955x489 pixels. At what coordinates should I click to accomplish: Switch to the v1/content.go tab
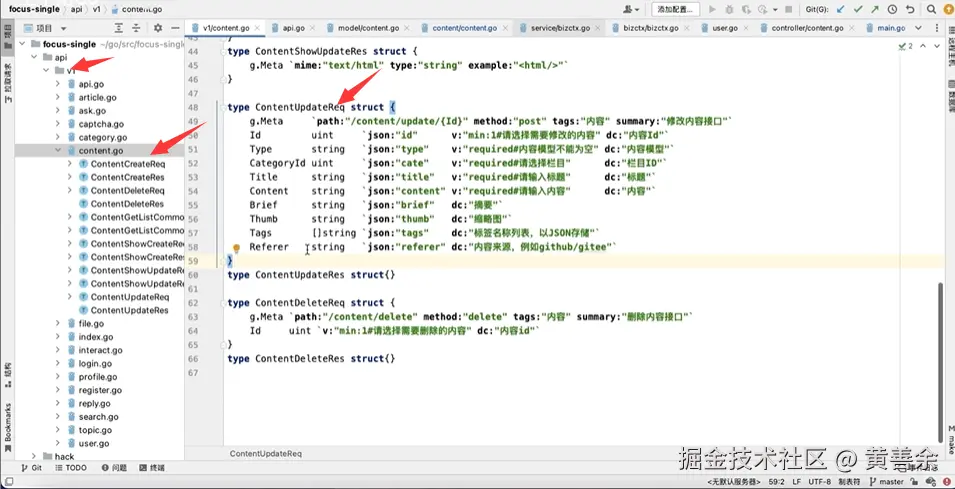point(225,28)
